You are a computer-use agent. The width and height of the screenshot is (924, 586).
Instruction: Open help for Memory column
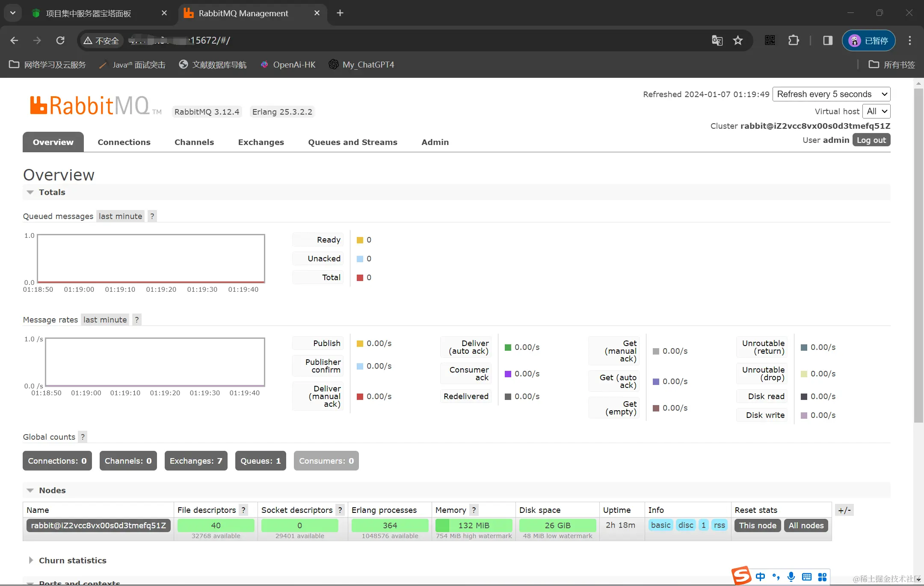[474, 510]
